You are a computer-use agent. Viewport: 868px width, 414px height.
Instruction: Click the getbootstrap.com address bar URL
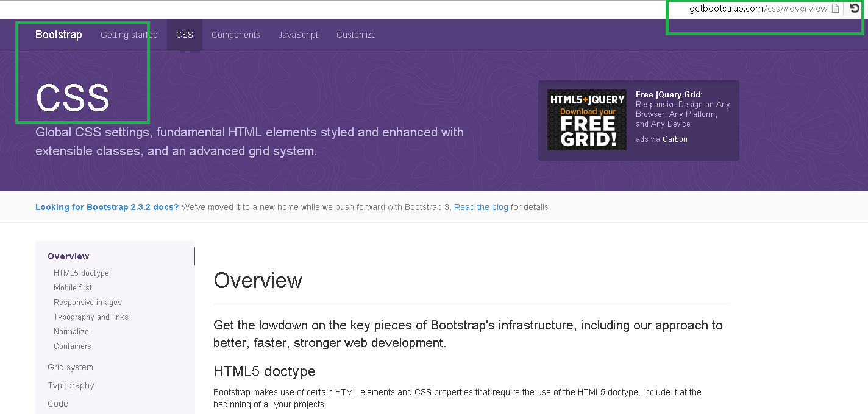758,9
